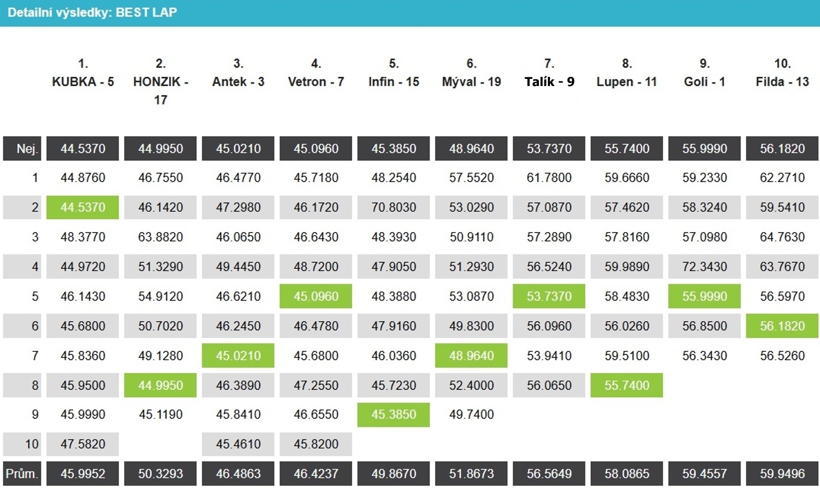Click green cell 48.9640 in lap 7
The height and width of the screenshot is (504, 820).
[x=471, y=355]
